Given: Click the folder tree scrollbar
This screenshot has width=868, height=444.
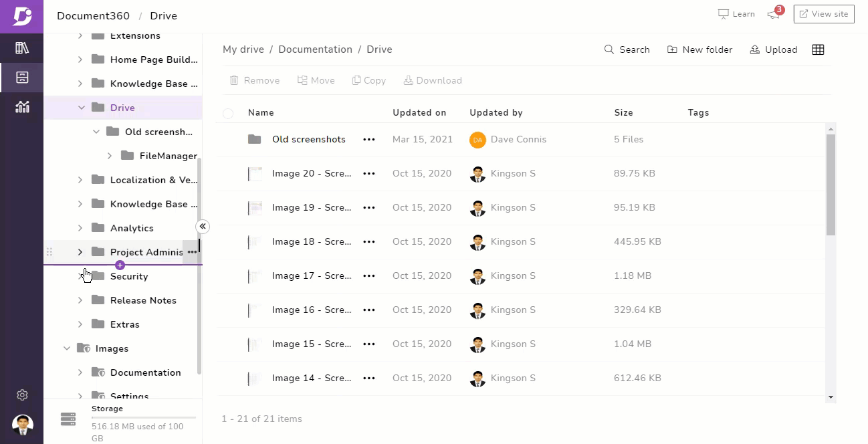Looking at the screenshot, I should point(199,265).
